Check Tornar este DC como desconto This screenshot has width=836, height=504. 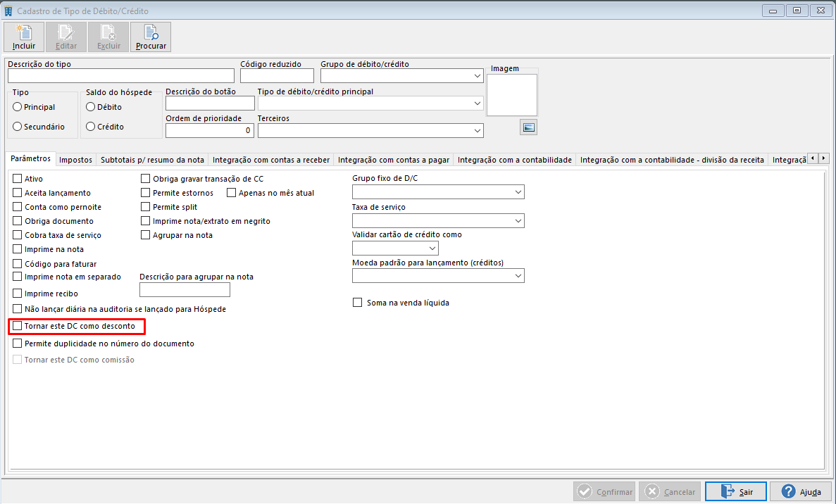(18, 325)
